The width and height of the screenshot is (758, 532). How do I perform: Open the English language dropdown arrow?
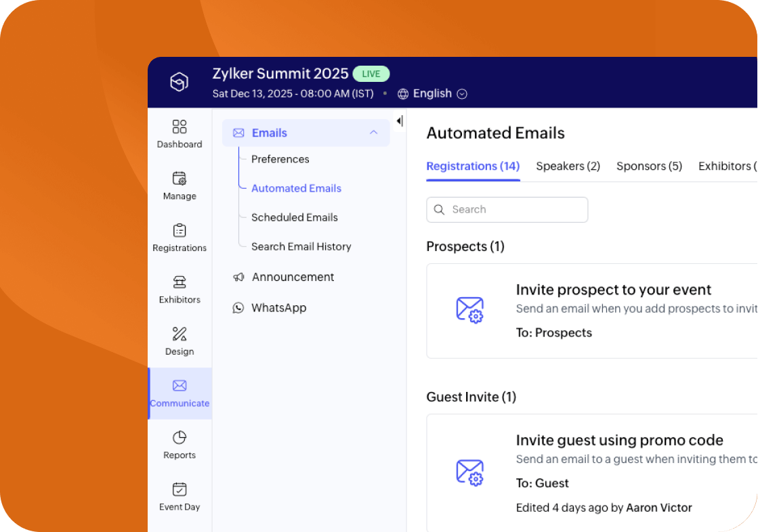coord(462,93)
